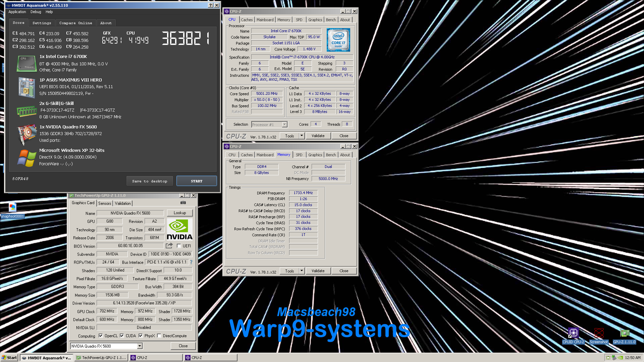Screen dimensions: 644x362
Task: Click the ASUS motherboard icon in Aquamark
Action: (26, 87)
